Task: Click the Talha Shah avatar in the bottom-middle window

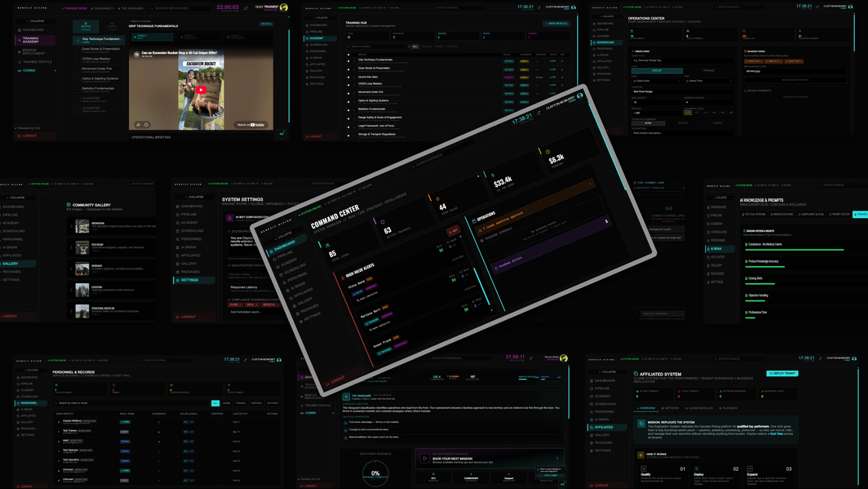Action: pyautogui.click(x=563, y=358)
